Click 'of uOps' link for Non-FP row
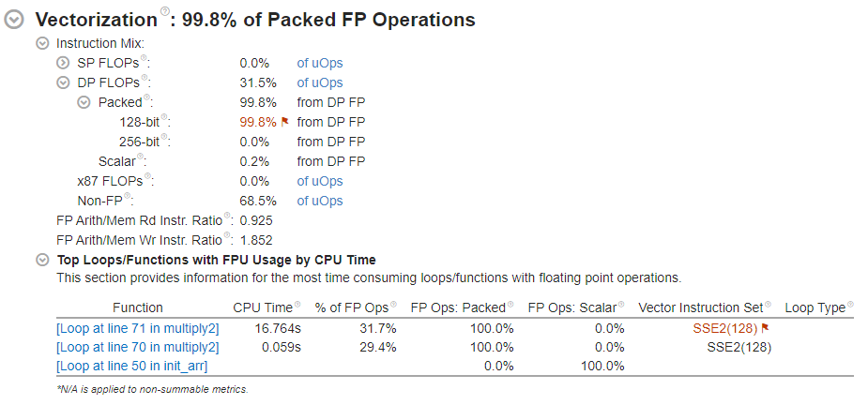 (320, 201)
